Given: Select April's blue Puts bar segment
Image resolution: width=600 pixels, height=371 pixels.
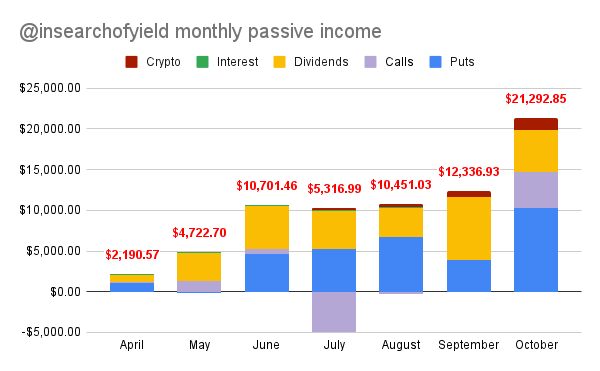Looking at the screenshot, I should (132, 287).
